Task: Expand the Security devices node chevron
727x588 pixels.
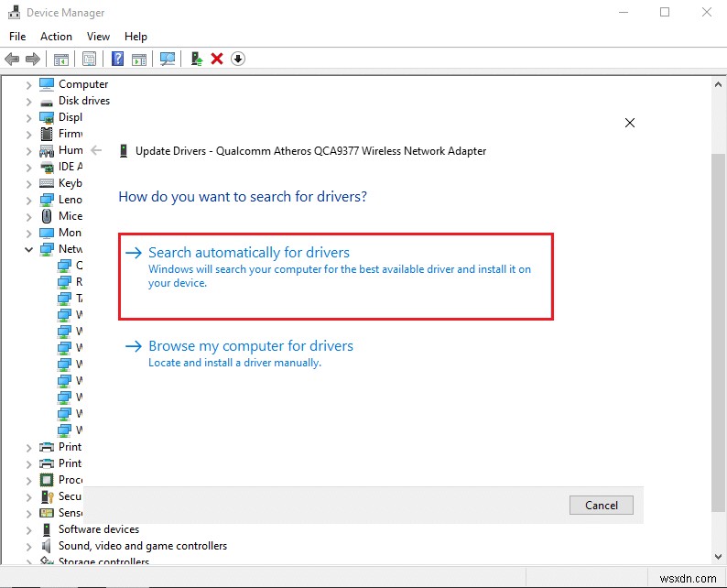Action: pos(28,497)
